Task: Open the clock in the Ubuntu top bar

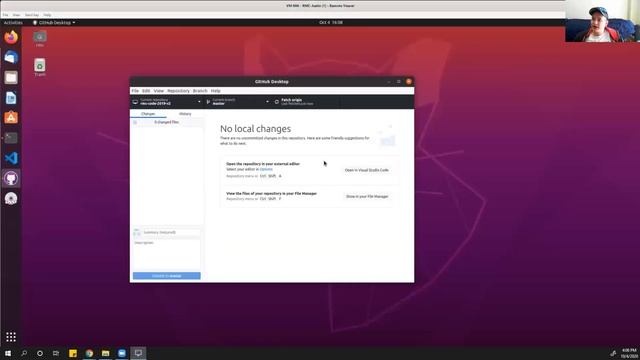Action: point(331,22)
